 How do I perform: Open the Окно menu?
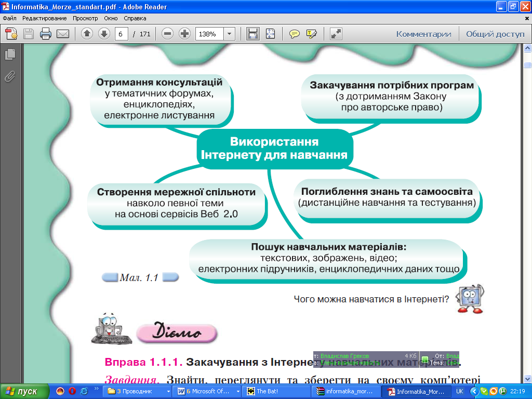pos(111,18)
